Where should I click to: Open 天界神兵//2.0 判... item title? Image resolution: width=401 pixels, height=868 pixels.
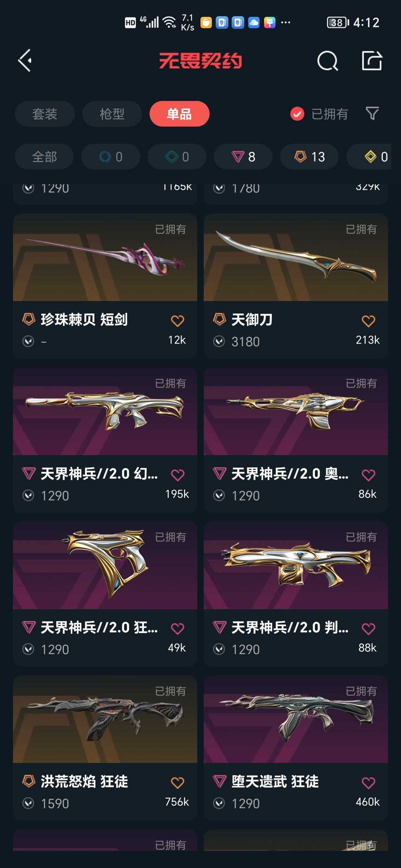(x=290, y=627)
